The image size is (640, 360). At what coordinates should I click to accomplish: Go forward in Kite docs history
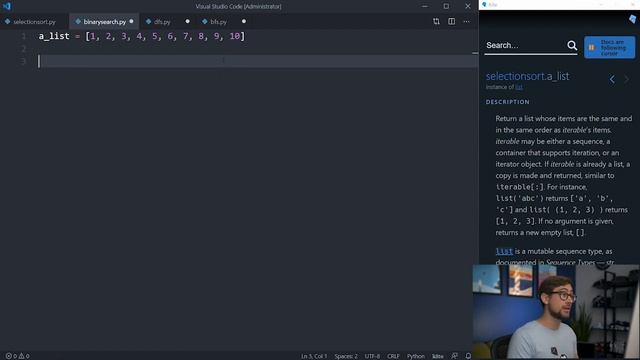pyautogui.click(x=627, y=80)
